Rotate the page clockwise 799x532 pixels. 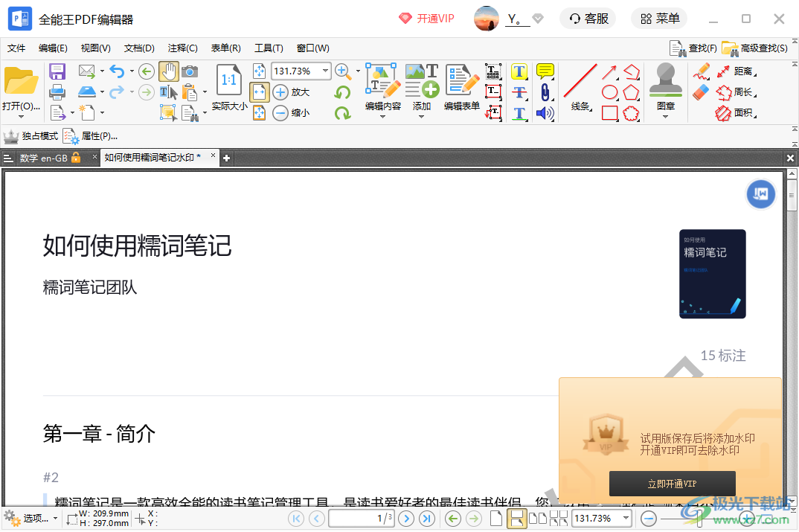[342, 112]
